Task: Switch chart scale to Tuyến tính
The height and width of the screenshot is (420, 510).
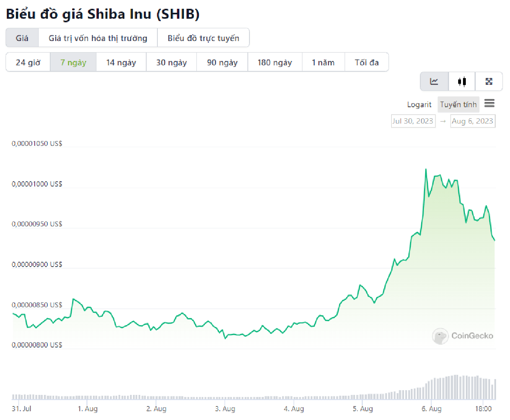Action: [x=458, y=104]
